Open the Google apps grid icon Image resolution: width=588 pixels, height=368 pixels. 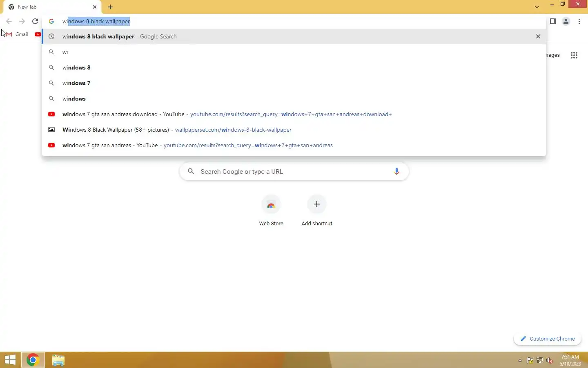click(x=574, y=55)
